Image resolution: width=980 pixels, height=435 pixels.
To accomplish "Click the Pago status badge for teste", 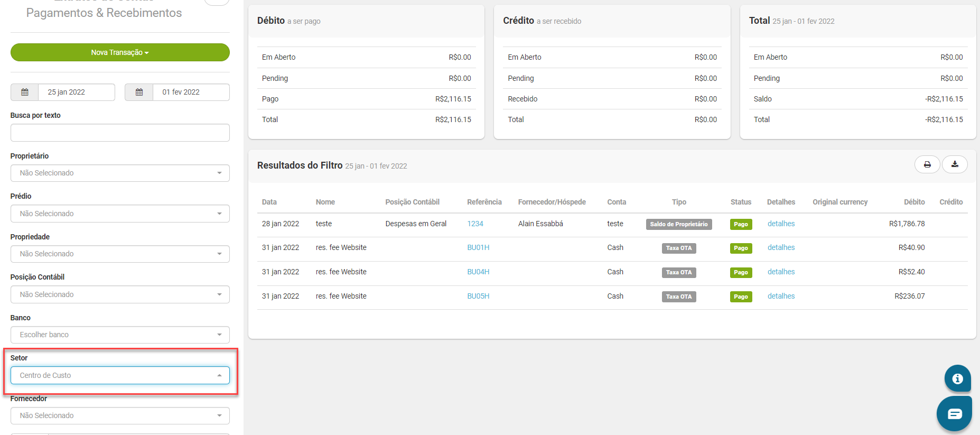I will point(741,224).
